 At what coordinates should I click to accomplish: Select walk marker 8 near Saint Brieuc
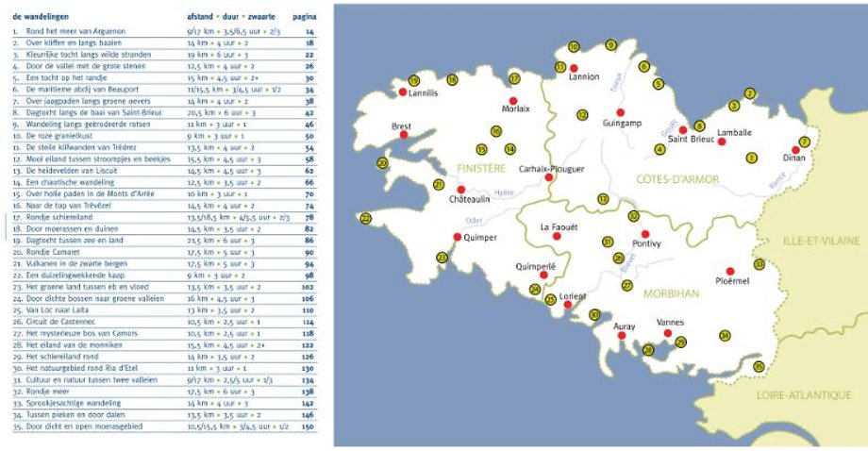click(699, 125)
